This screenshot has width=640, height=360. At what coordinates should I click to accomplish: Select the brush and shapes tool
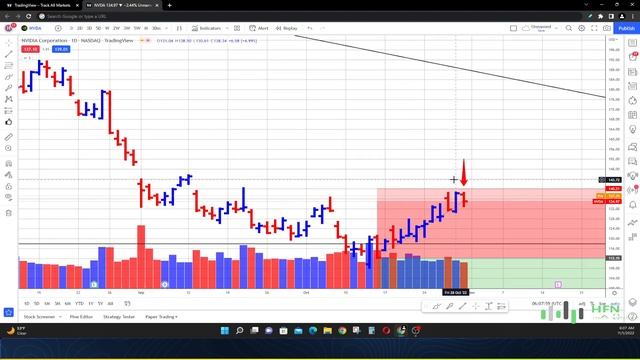pos(9,77)
